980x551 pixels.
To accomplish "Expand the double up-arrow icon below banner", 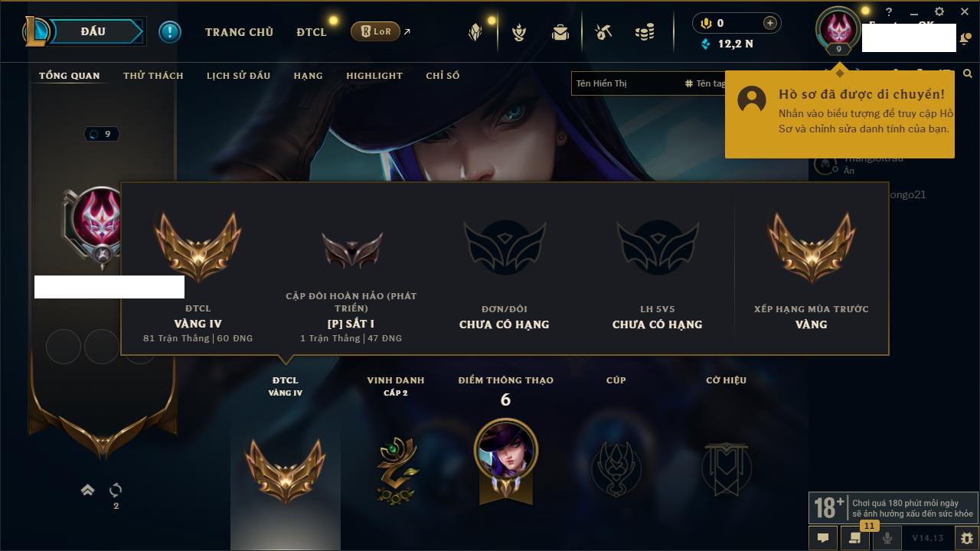I will (x=88, y=490).
